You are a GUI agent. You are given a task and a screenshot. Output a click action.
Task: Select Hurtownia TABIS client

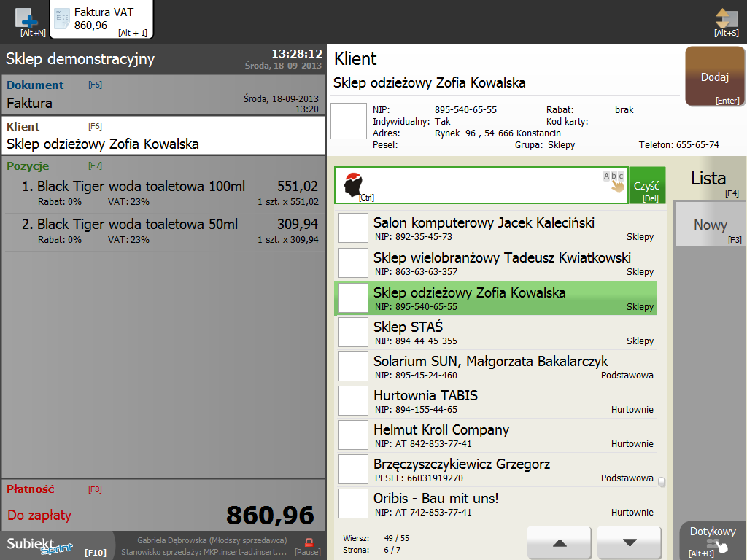(x=496, y=401)
